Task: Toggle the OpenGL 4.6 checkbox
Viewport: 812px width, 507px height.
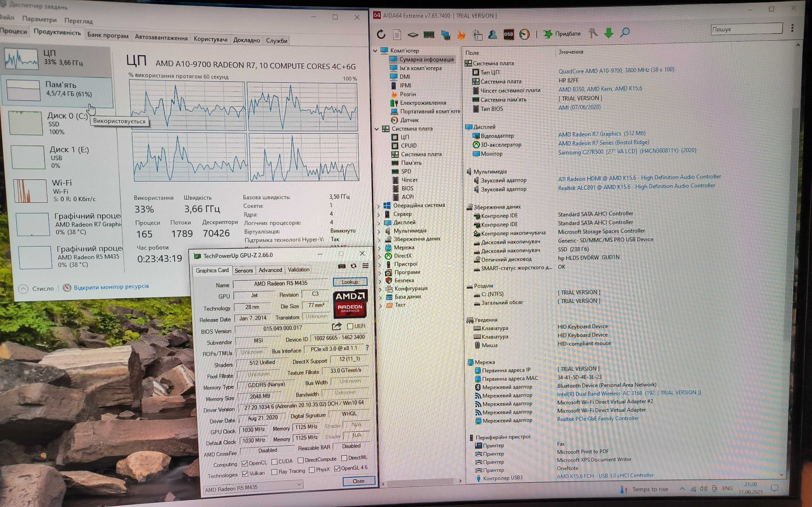Action: [x=337, y=468]
